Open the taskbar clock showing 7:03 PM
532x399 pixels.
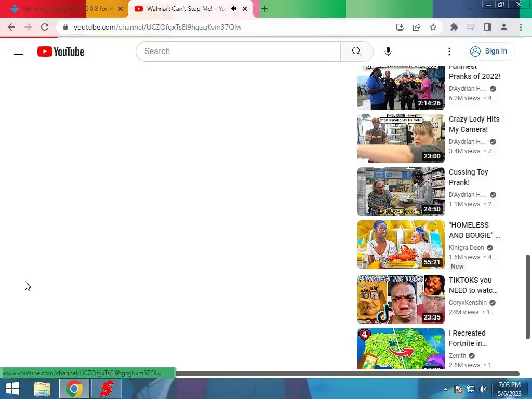pos(509,389)
